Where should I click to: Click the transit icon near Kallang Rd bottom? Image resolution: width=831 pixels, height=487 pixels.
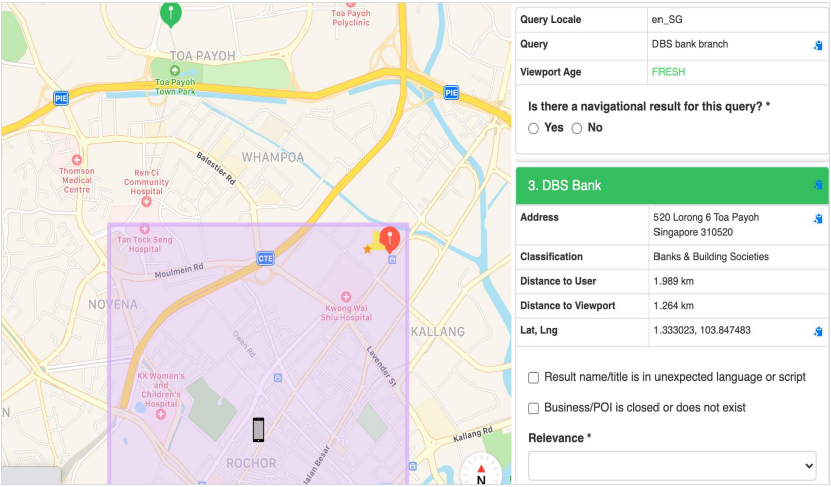413,466
